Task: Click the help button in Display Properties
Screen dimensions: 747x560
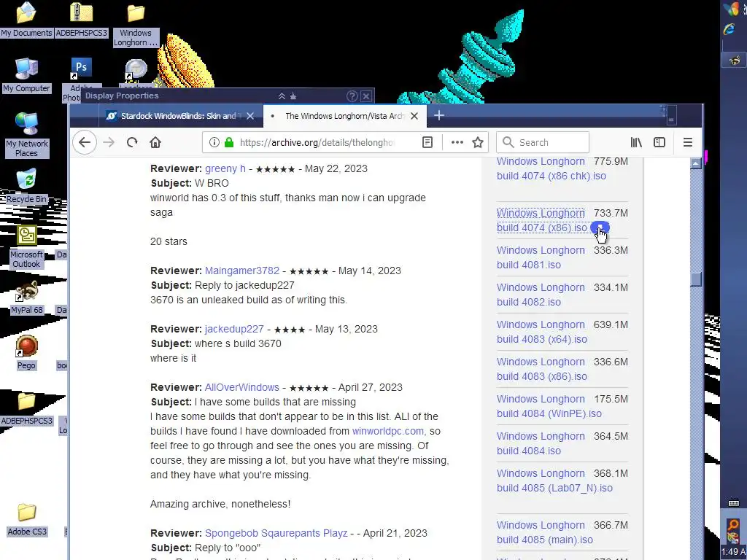Action: pos(352,96)
